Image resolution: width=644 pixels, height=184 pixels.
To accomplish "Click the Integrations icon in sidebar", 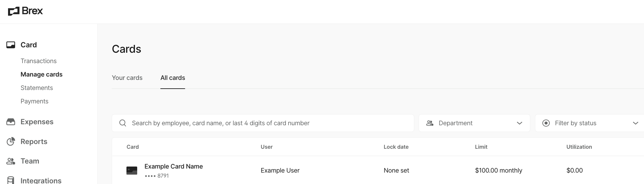I will pyautogui.click(x=11, y=180).
